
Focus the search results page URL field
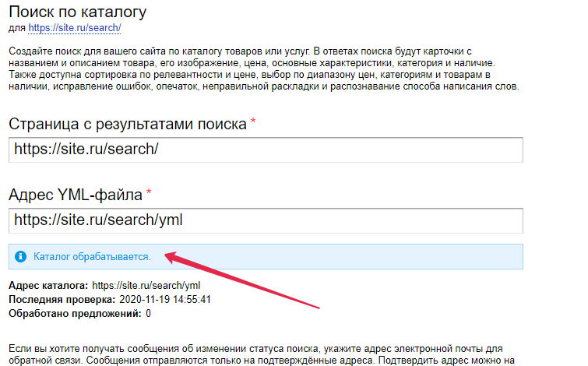click(265, 150)
